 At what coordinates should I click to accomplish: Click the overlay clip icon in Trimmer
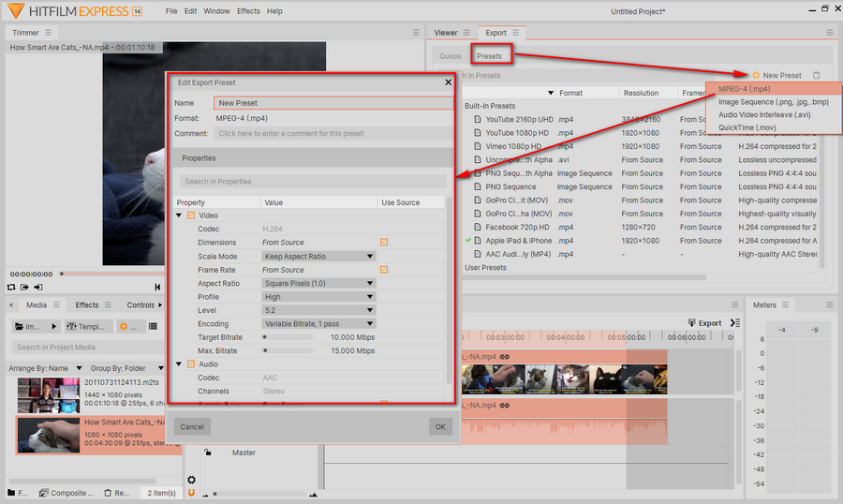[38, 288]
